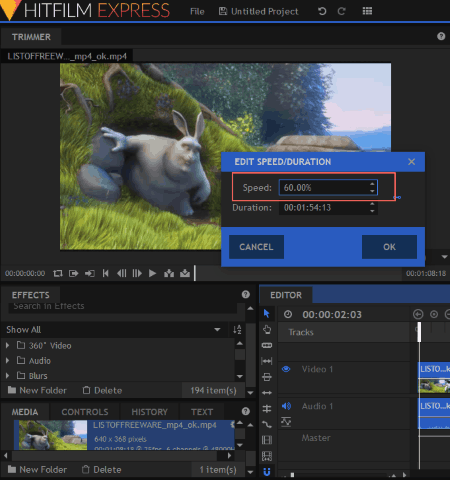The width and height of the screenshot is (450, 480).
Task: Expand the 360° Video folder
Action: click(7, 345)
